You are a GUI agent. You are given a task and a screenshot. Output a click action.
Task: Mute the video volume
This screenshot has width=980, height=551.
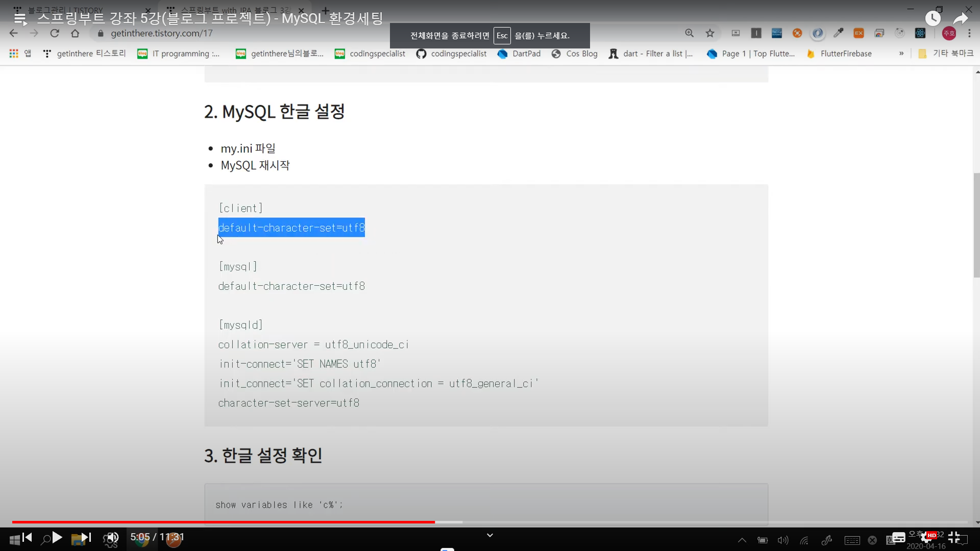coord(112,537)
